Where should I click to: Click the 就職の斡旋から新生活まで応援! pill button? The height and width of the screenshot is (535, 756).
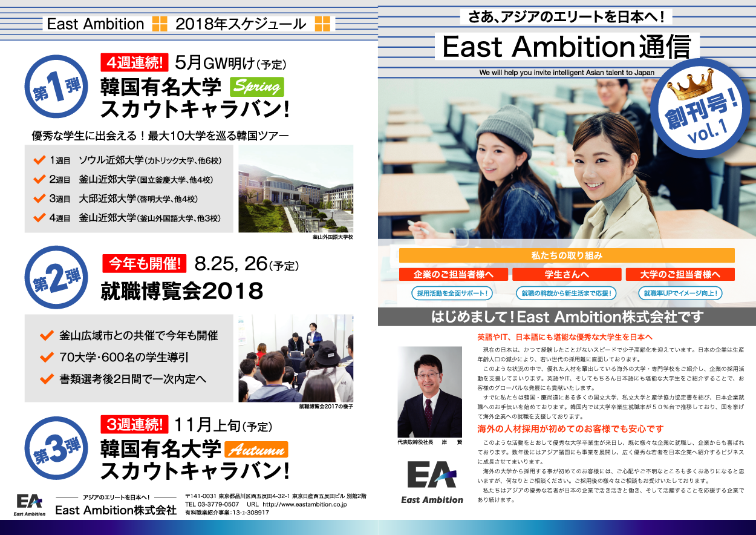(x=567, y=294)
